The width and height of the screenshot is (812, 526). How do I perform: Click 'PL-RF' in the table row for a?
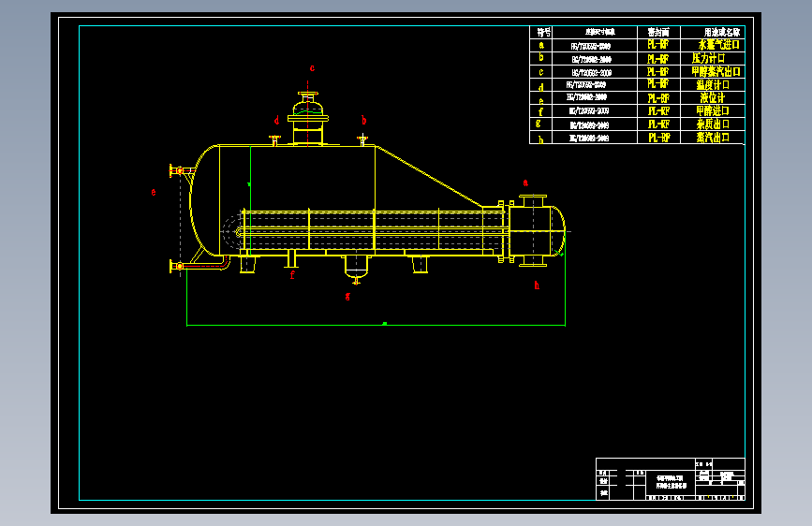tap(658, 45)
